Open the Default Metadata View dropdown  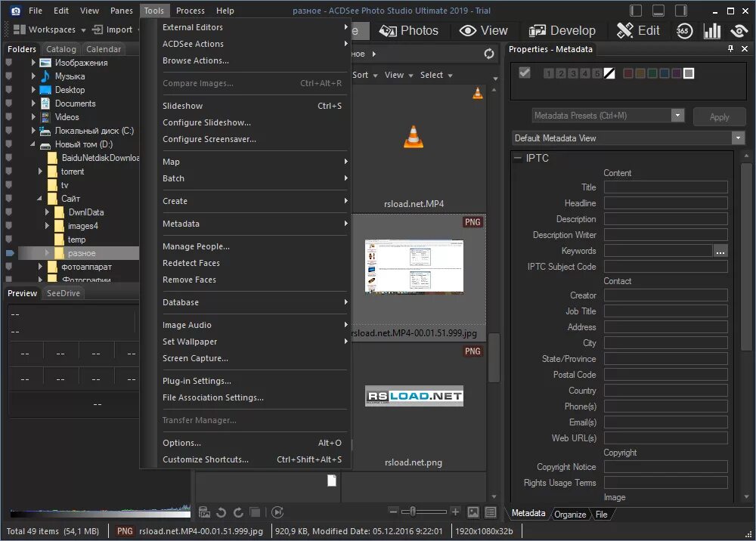coord(738,138)
